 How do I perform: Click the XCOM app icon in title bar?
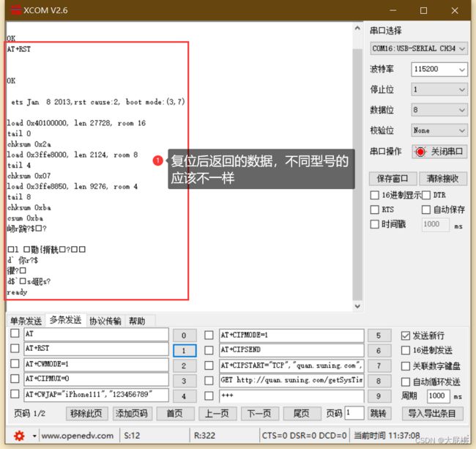(16, 10)
